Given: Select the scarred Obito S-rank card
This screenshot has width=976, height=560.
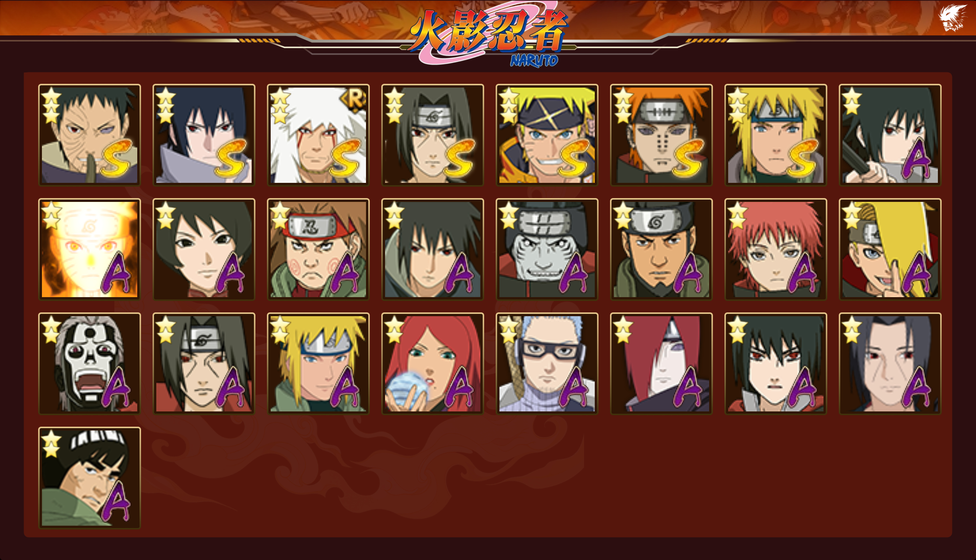Looking at the screenshot, I should 90,135.
